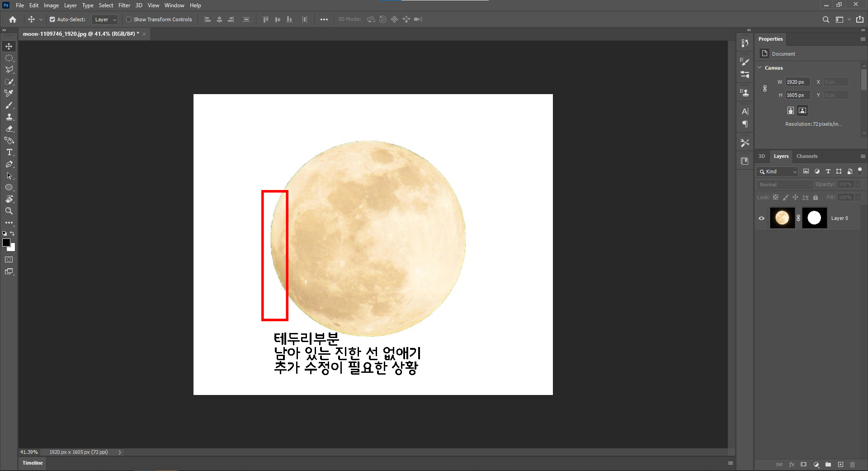Align top edges in options bar
The height and width of the screenshot is (471, 868).
coord(266,19)
